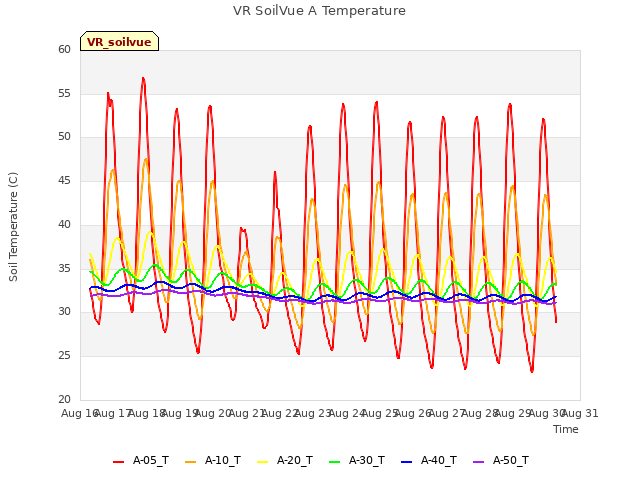This screenshot has height=480, width=640.
Task: Click the Aug 31 x-axis tick label
Action: point(580,413)
